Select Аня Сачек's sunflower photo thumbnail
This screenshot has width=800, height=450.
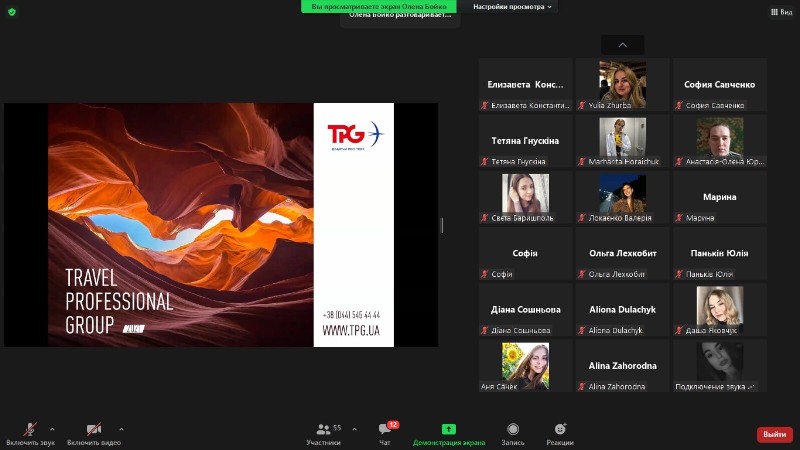click(x=525, y=365)
